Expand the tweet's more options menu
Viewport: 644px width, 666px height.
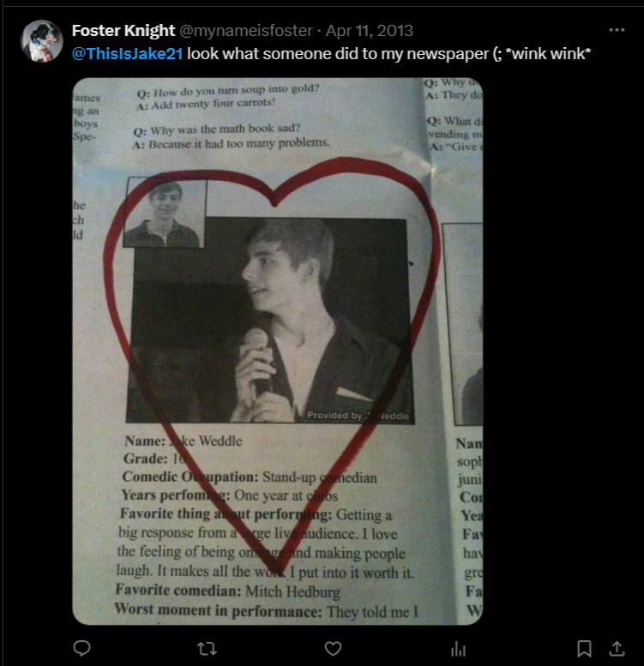(x=617, y=30)
